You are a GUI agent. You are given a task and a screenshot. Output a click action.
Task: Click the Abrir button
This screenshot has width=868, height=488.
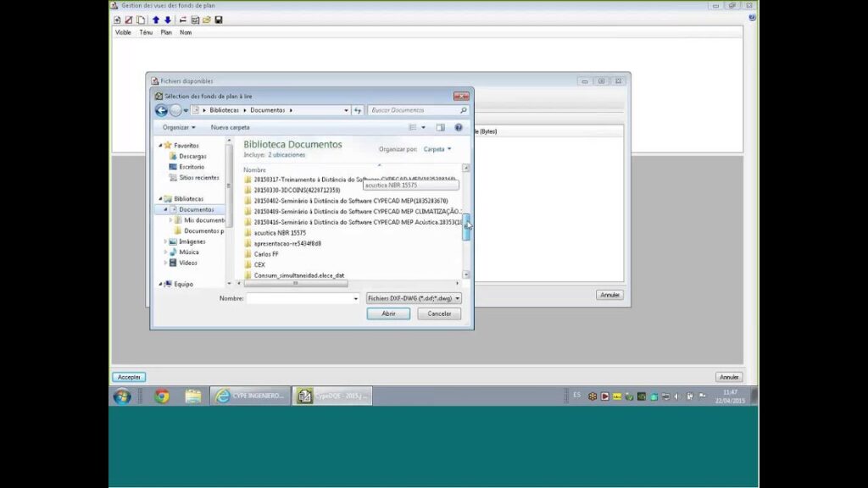click(x=388, y=313)
